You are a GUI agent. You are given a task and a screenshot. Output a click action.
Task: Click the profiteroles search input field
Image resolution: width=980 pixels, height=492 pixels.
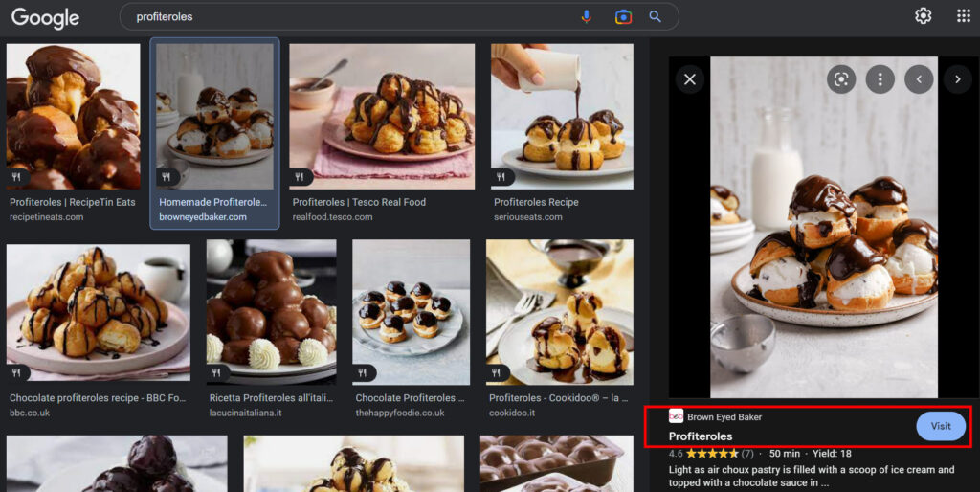[345, 16]
